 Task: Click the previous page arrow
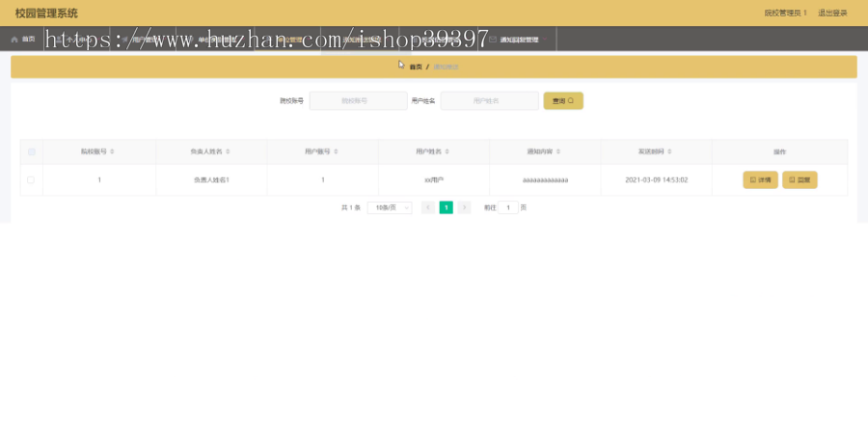point(428,207)
